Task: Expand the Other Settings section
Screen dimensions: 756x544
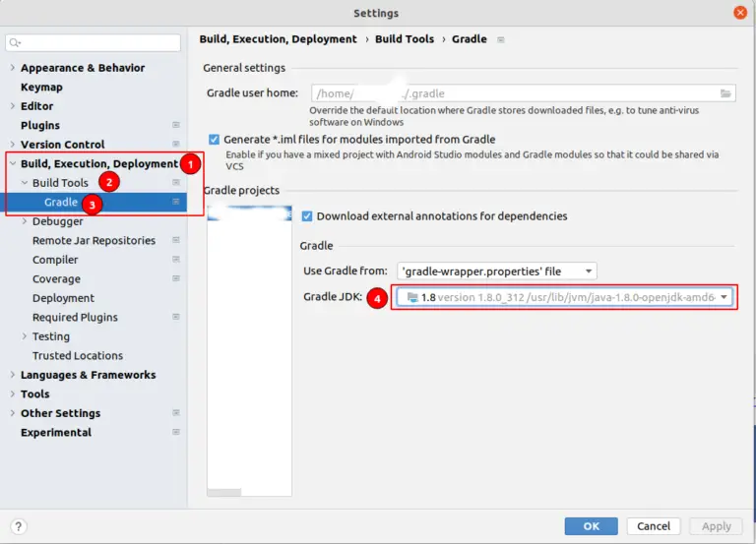Action: pos(13,413)
